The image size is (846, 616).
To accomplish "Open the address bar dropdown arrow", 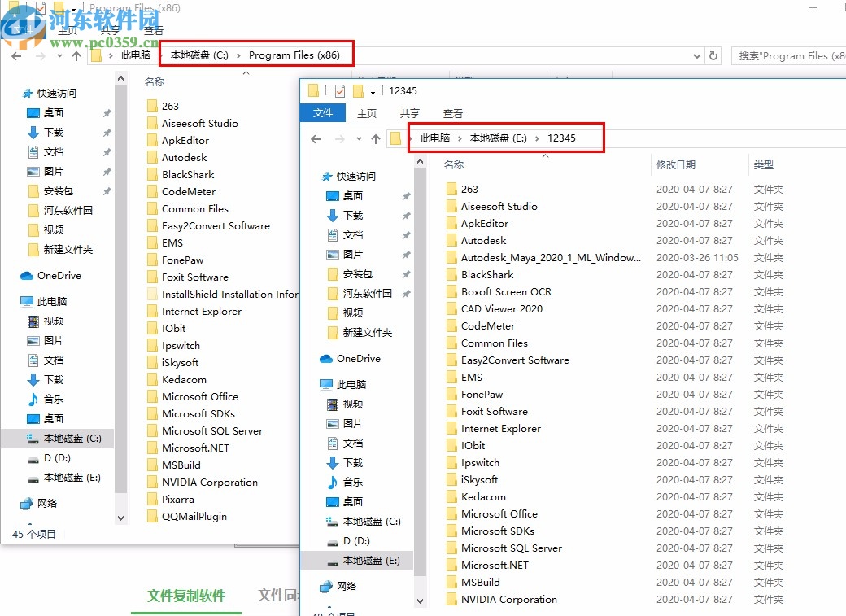I will point(696,55).
